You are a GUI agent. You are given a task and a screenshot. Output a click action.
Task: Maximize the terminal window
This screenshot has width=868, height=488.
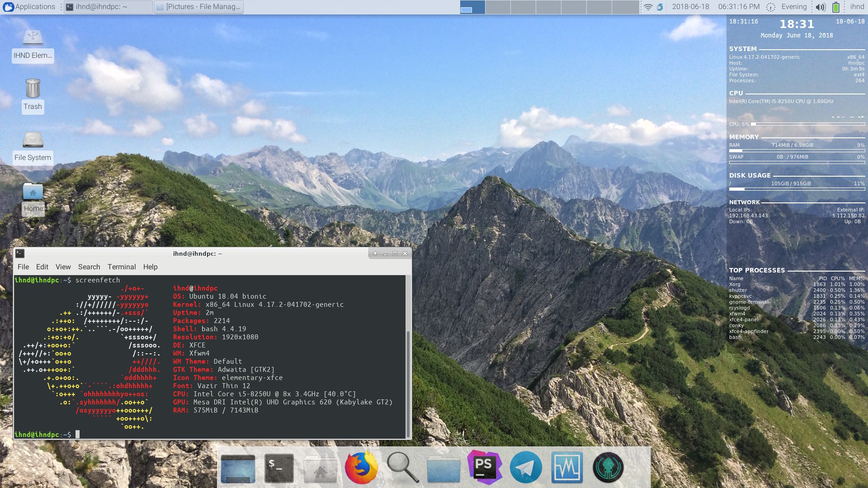pyautogui.click(x=395, y=253)
